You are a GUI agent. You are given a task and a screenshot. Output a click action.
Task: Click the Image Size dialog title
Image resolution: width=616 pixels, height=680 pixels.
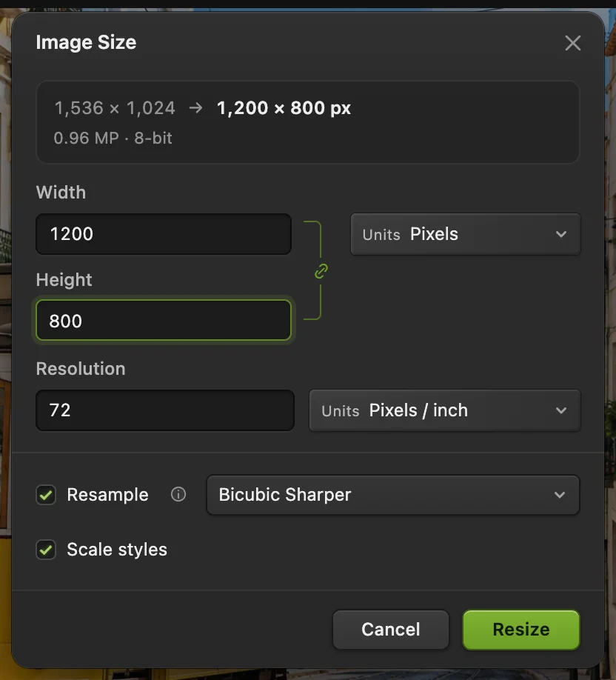(x=86, y=42)
